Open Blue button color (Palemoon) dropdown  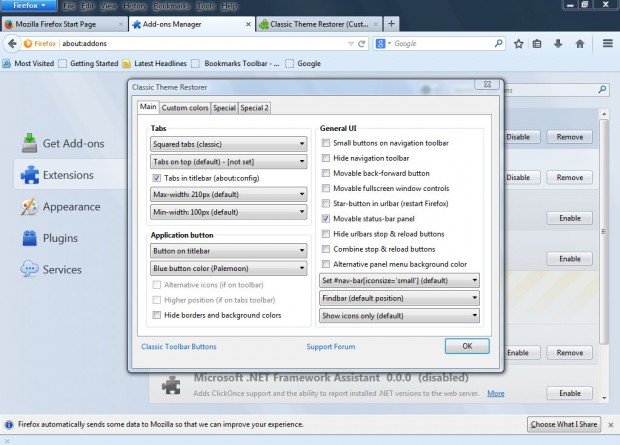pos(229,268)
